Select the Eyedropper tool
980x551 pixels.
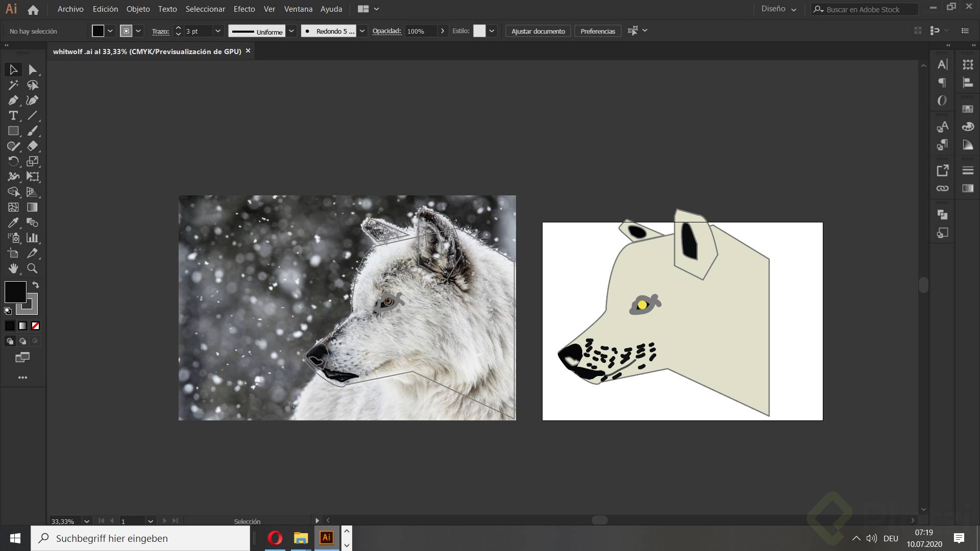click(13, 222)
